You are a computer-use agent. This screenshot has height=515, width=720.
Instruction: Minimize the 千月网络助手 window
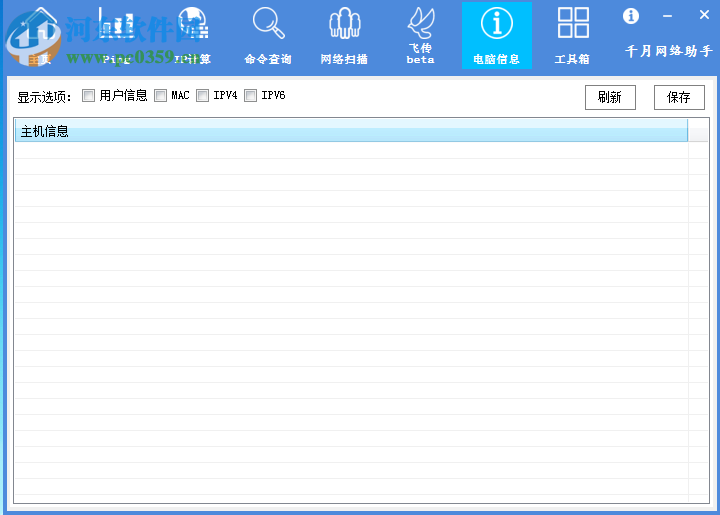click(668, 16)
